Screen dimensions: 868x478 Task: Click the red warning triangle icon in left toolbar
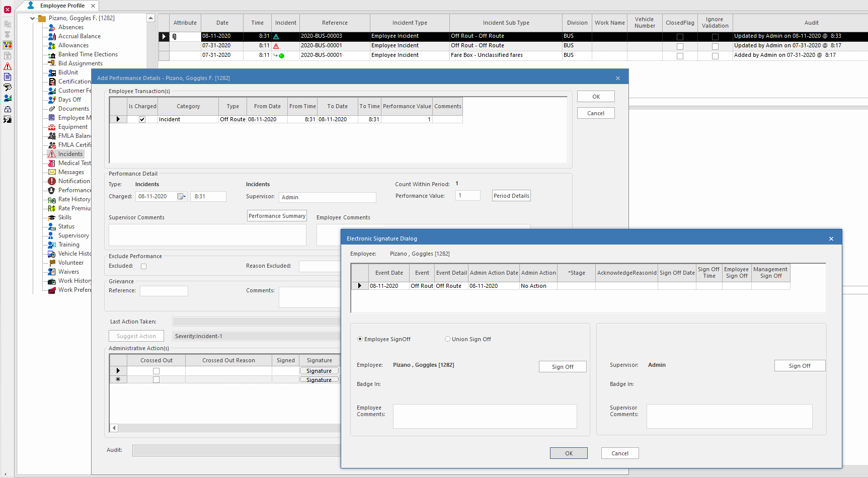point(7,66)
